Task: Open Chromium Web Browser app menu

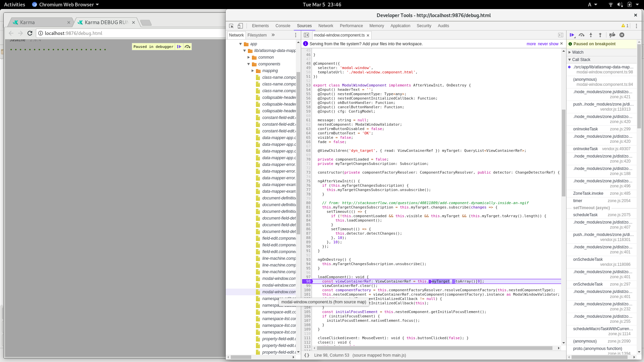Action: (x=66, y=4)
